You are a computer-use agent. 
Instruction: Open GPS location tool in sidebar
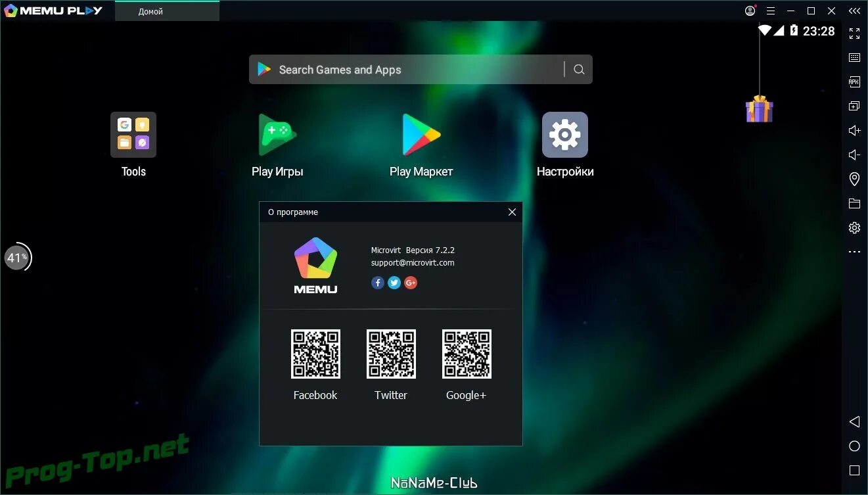[854, 179]
